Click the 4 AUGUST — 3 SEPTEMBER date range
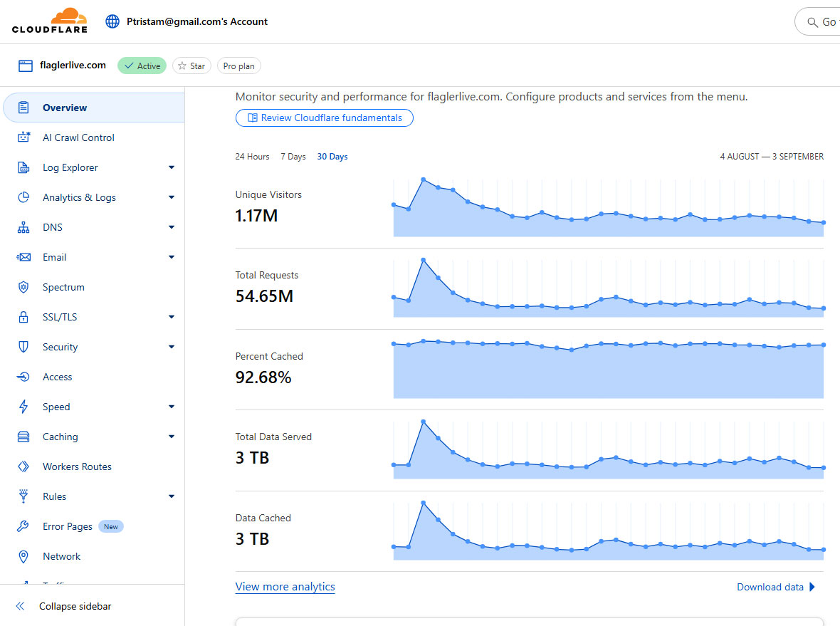This screenshot has height=626, width=840. (772, 157)
